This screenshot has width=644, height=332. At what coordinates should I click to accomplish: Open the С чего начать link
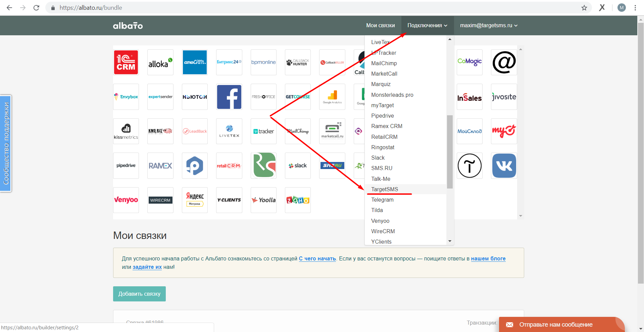tap(317, 259)
